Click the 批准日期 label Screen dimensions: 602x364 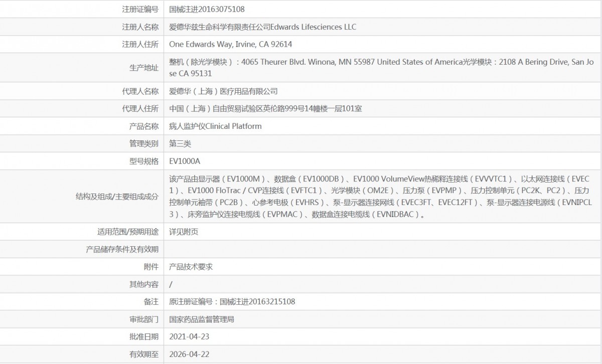pyautogui.click(x=143, y=336)
